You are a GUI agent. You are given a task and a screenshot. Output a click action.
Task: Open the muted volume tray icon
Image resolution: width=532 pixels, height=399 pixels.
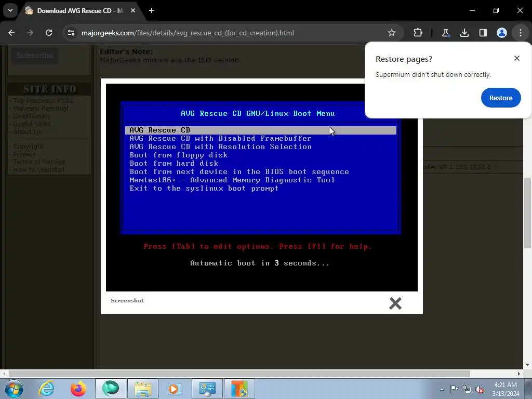coord(480,389)
